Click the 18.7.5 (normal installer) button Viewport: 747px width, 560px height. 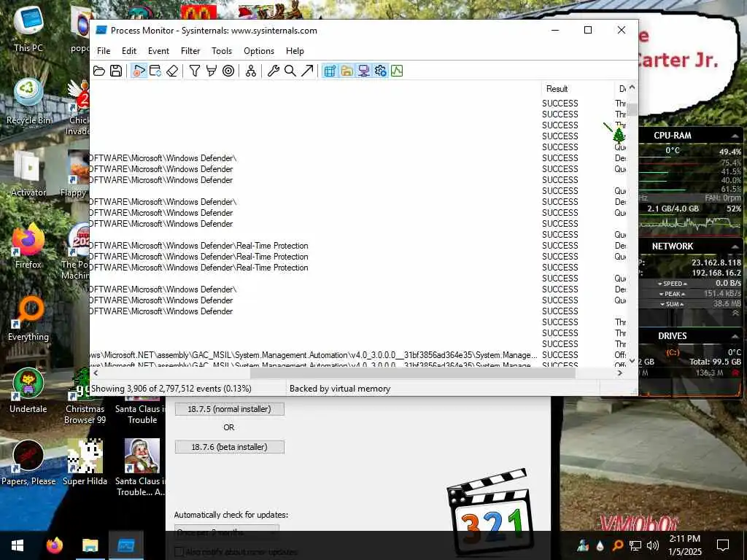(229, 409)
